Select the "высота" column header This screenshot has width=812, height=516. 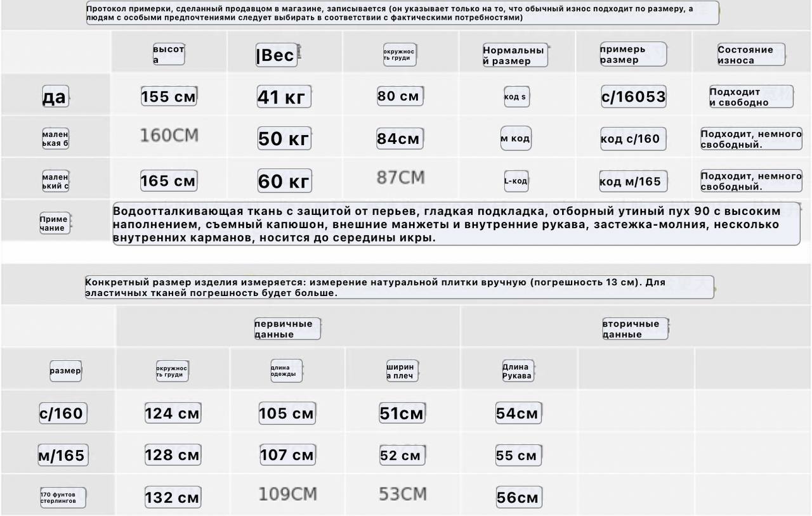169,55
